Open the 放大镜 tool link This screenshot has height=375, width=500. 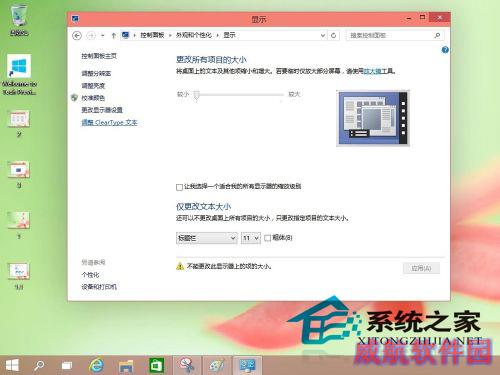pos(372,71)
